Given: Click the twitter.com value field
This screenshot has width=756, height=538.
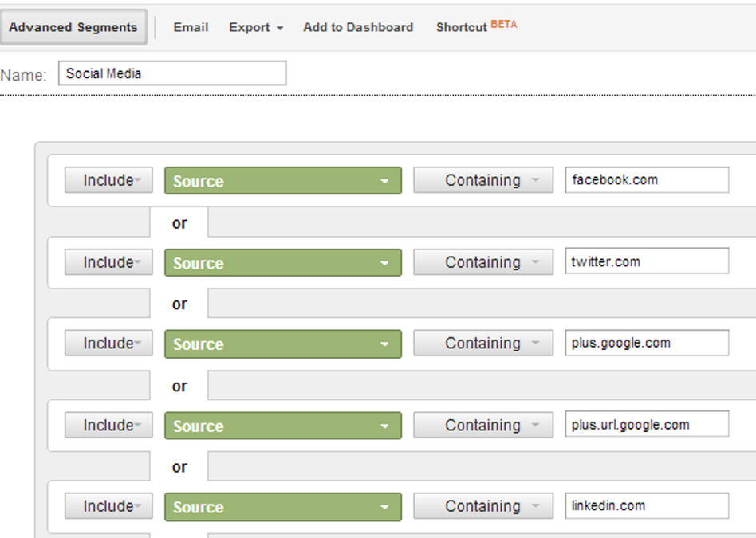Looking at the screenshot, I should (x=647, y=261).
